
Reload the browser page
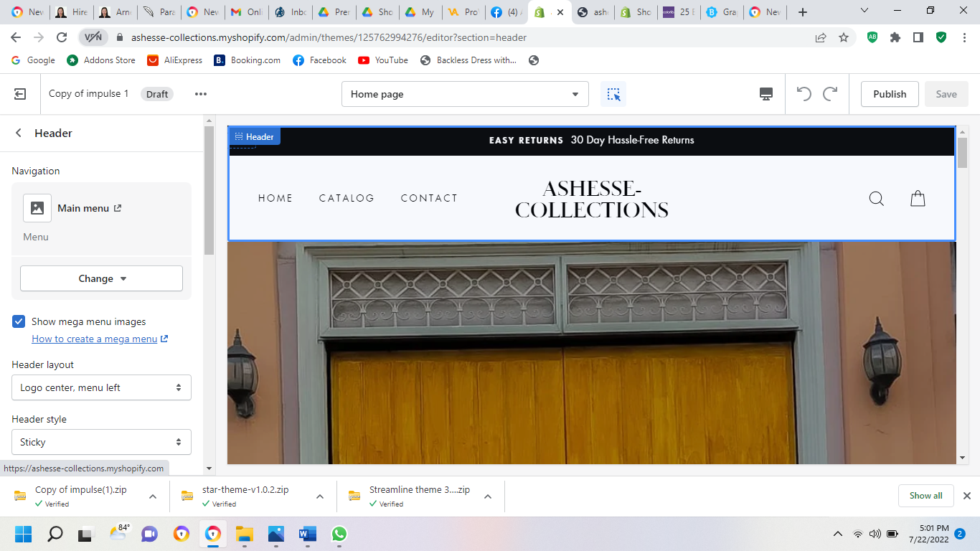click(62, 37)
